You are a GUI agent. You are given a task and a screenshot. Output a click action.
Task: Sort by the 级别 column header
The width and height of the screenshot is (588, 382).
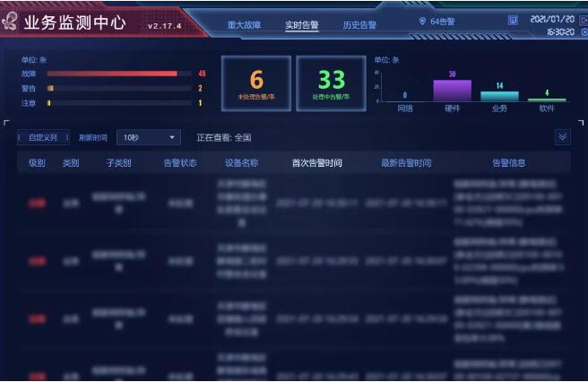[x=37, y=163]
